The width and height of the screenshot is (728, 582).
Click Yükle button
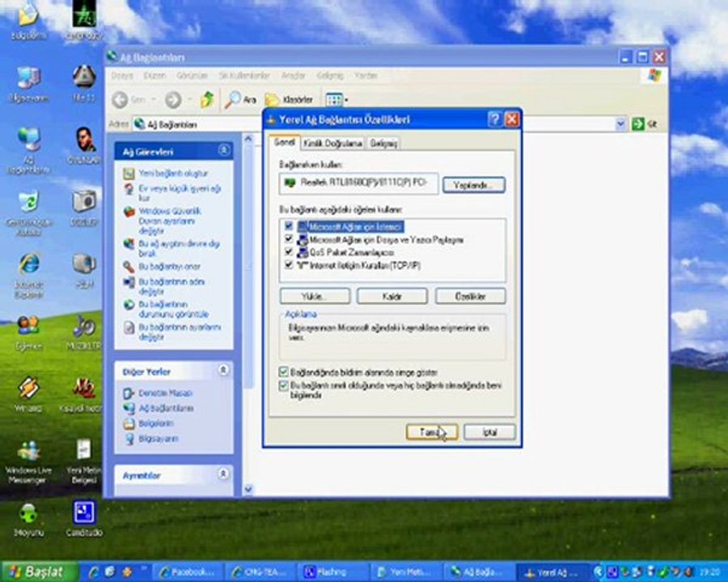315,296
